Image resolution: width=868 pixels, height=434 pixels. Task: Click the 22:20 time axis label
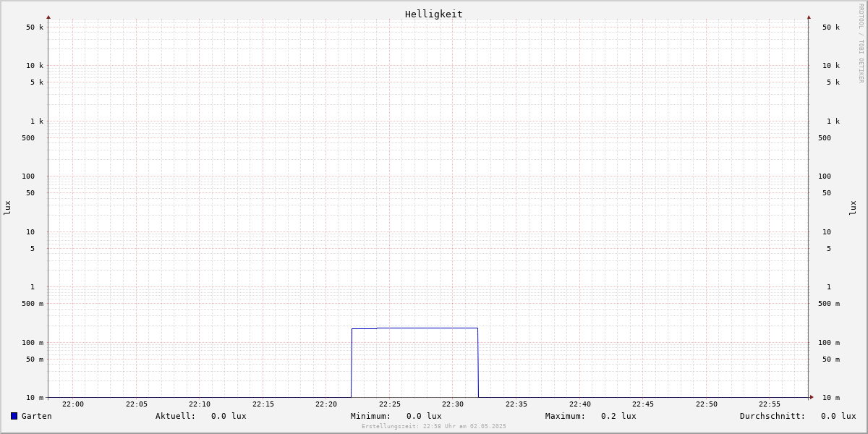[326, 404]
